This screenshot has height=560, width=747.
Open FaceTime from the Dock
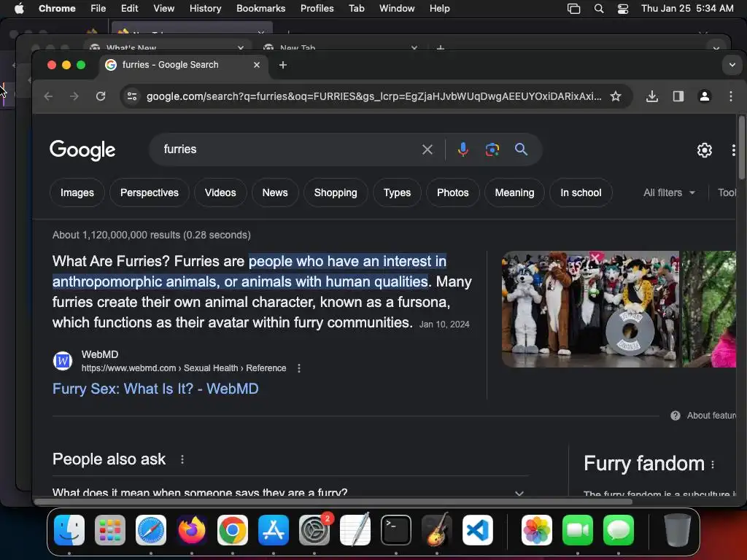pyautogui.click(x=578, y=530)
